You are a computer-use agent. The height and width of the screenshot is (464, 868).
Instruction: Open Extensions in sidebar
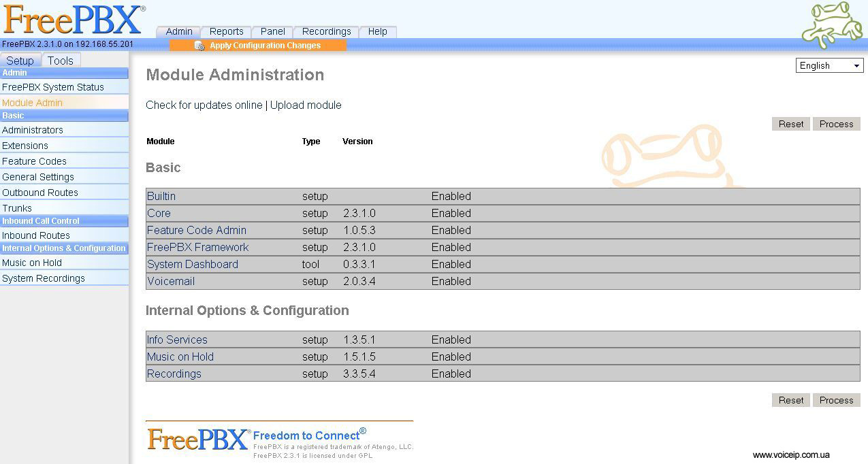tap(64, 146)
